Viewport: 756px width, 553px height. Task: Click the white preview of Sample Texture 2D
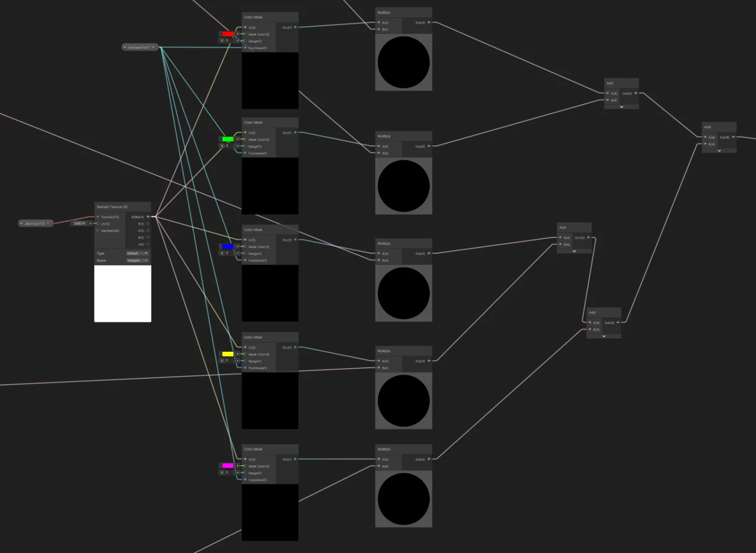click(123, 293)
